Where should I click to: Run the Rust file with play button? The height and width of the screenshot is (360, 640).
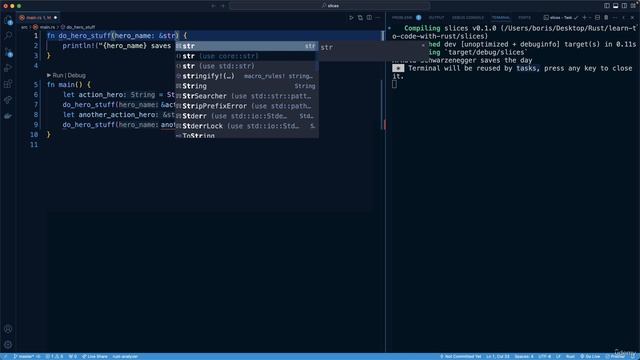click(351, 18)
